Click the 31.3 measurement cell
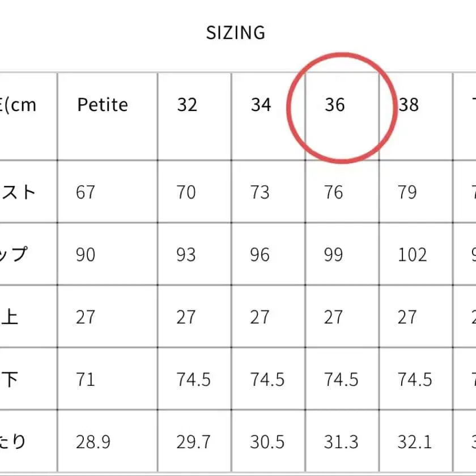Screen dimensions: 476x476 341,441
